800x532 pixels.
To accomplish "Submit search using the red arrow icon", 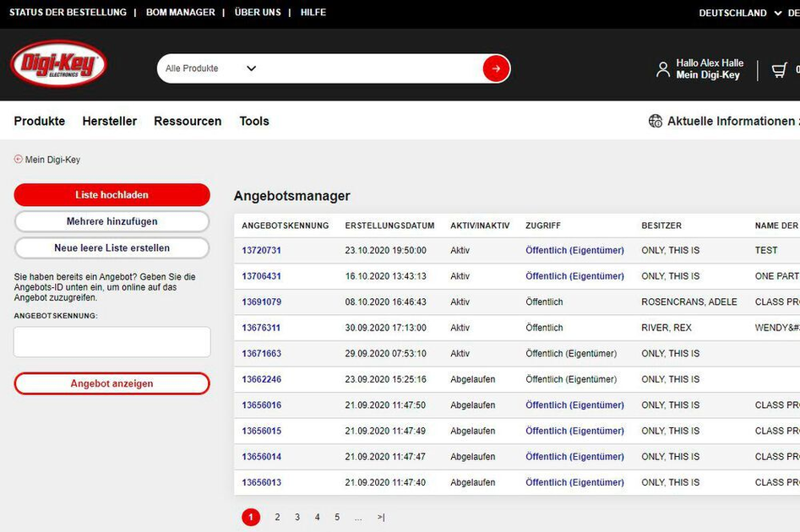I will [495, 68].
